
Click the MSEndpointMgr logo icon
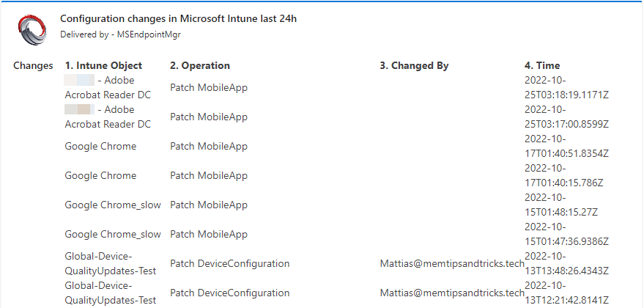(32, 28)
